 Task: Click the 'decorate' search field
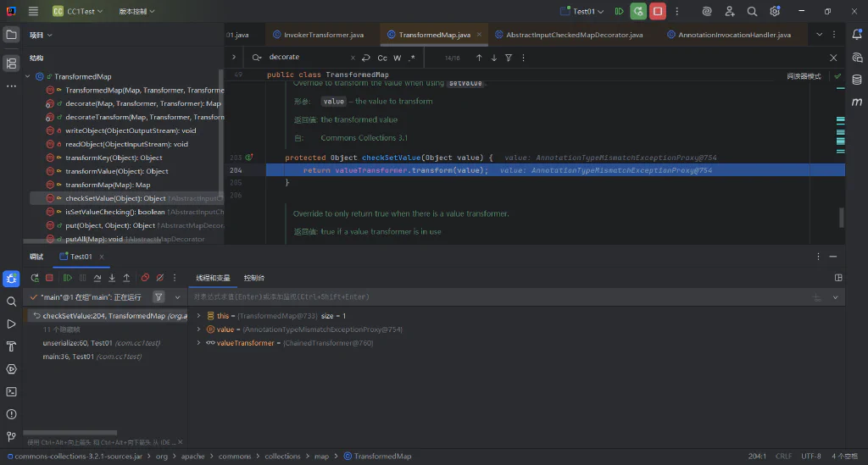pos(308,57)
